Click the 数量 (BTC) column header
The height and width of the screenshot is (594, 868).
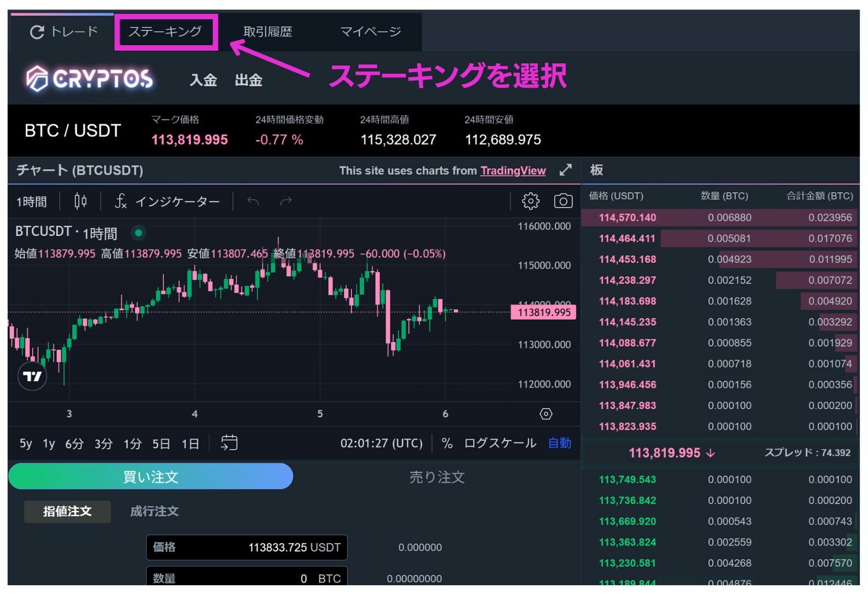point(725,196)
